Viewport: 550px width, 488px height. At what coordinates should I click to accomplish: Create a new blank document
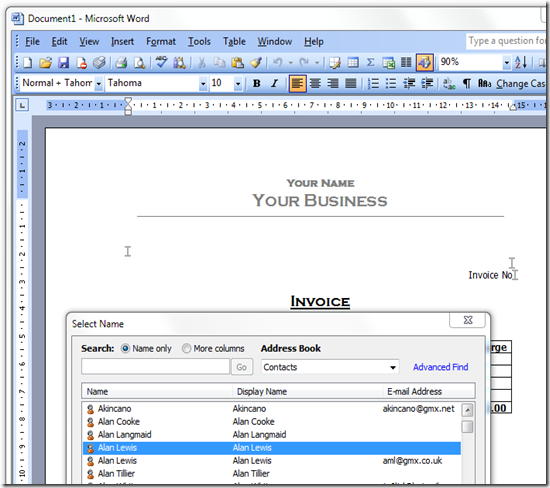point(28,63)
